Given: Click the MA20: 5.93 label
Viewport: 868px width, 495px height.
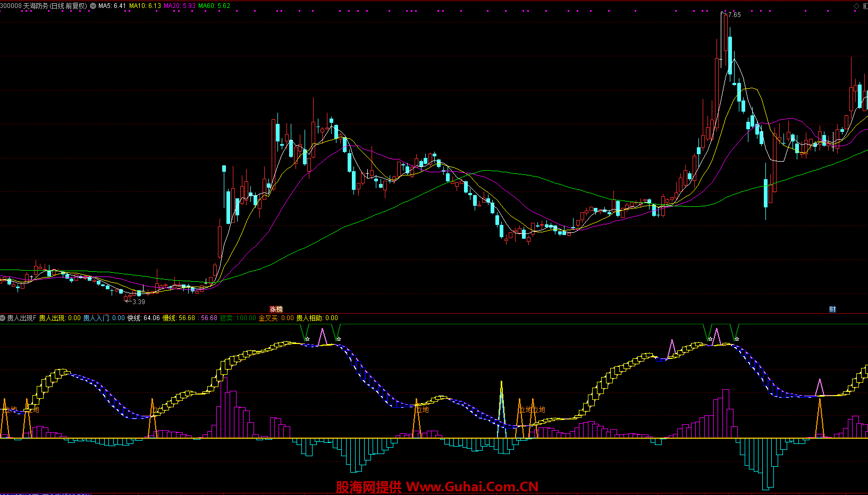Looking at the screenshot, I should pos(180,6).
